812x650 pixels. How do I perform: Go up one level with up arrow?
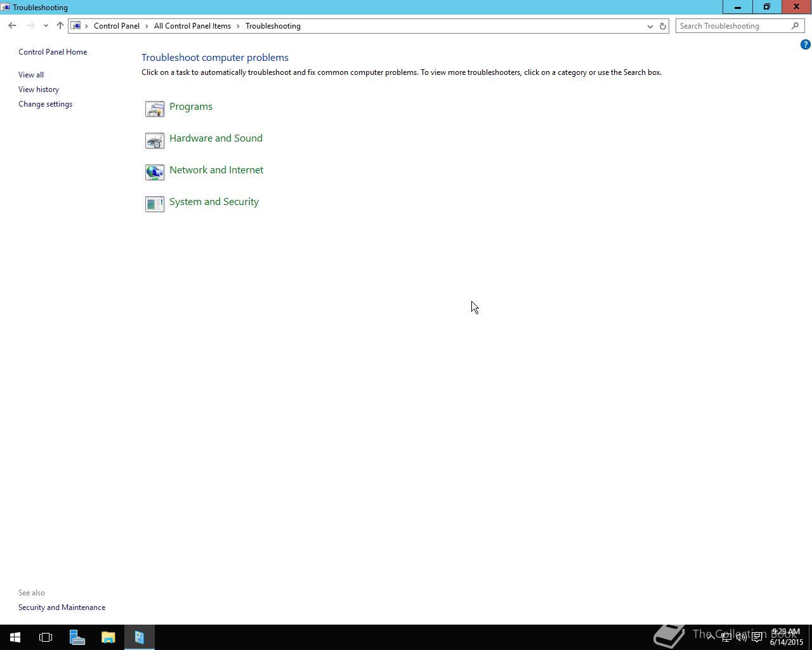coord(60,26)
